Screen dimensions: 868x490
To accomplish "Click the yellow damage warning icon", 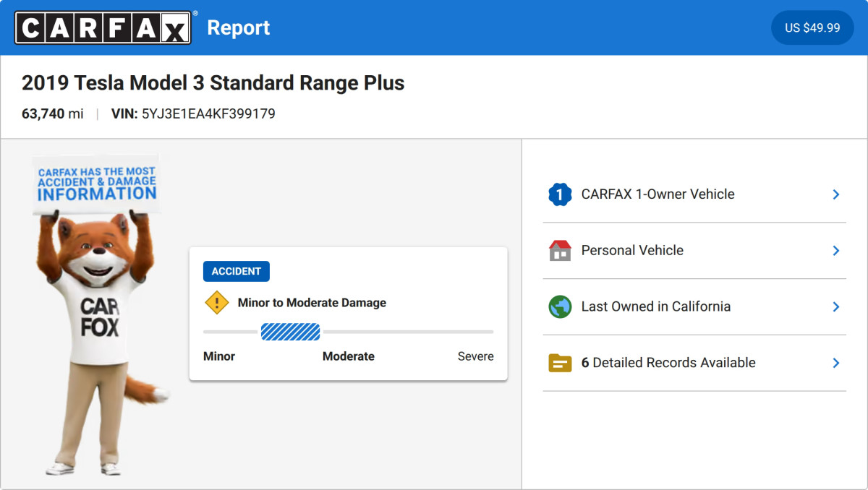I will click(217, 303).
